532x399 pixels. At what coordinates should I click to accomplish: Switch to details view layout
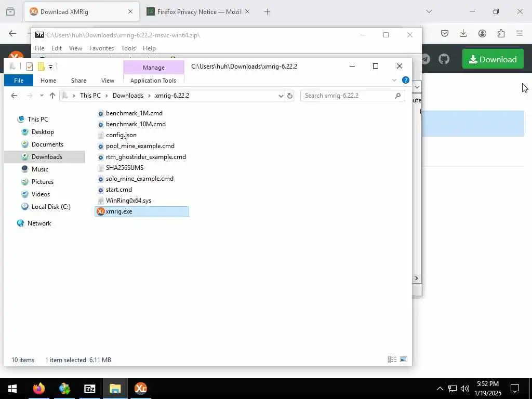click(x=392, y=360)
